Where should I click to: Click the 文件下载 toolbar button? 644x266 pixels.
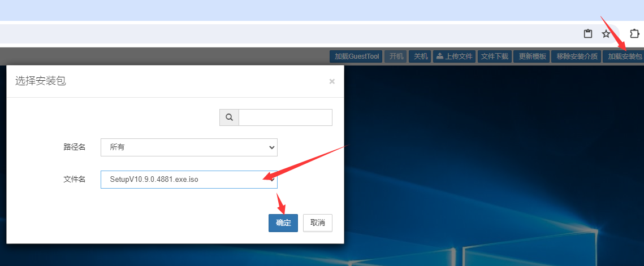click(x=495, y=56)
